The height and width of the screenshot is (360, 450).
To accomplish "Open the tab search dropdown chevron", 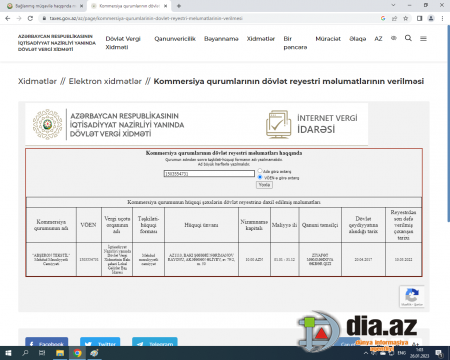I will [x=393, y=5].
